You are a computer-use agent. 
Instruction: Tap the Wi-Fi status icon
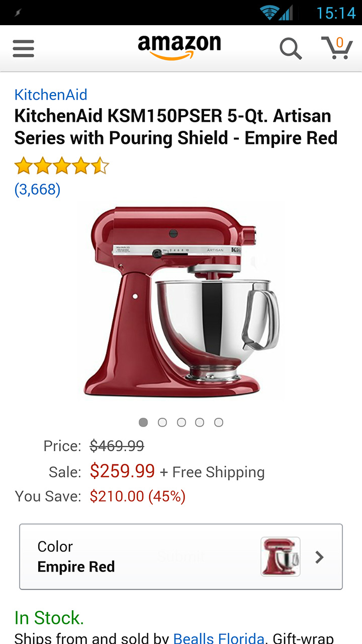[x=270, y=13]
